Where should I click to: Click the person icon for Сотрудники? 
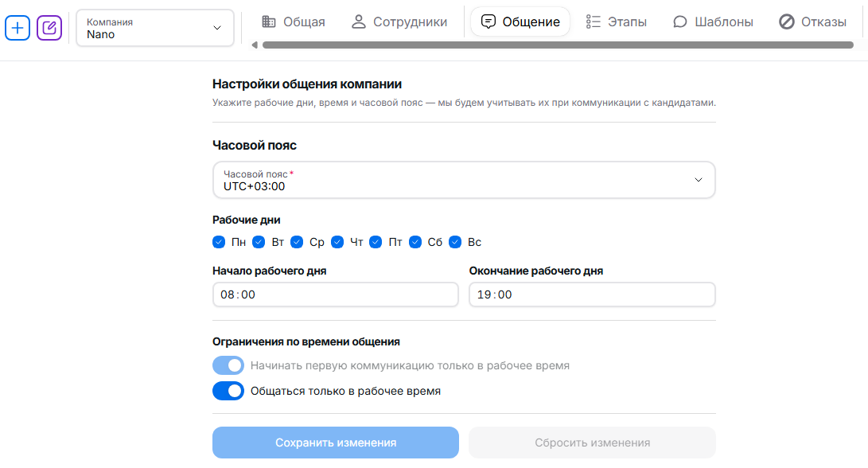[358, 21]
